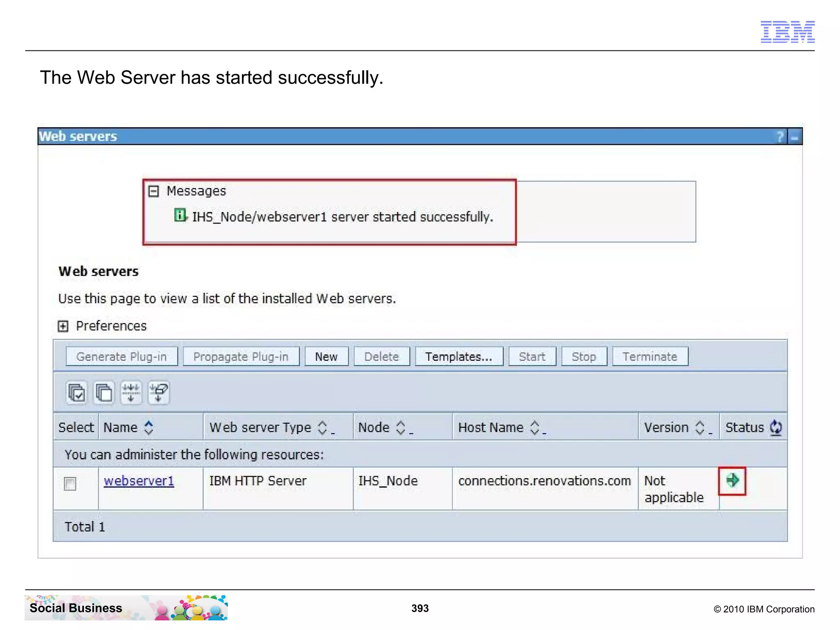Viewport: 840px width, 630px height.
Task: Click the green info icon in Messages
Action: 180,215
